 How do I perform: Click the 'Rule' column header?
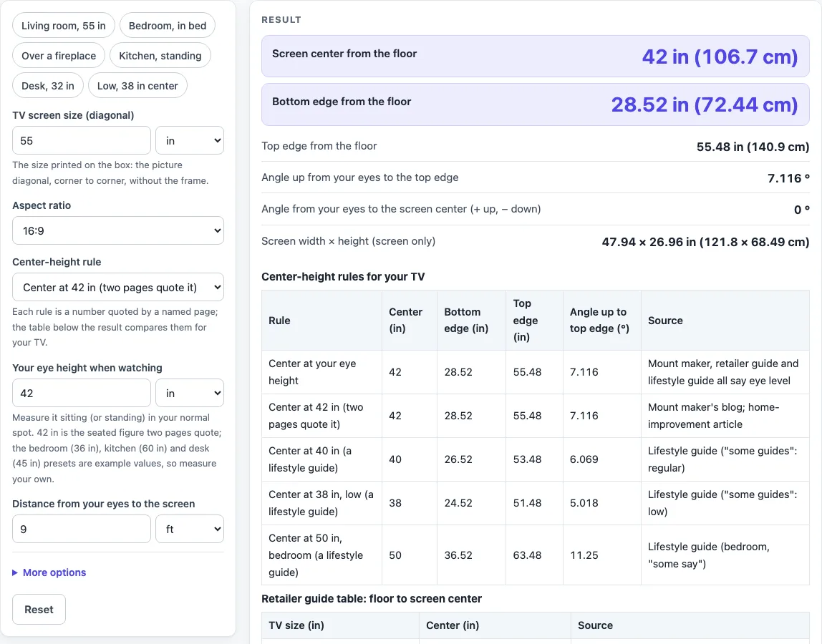click(322, 320)
